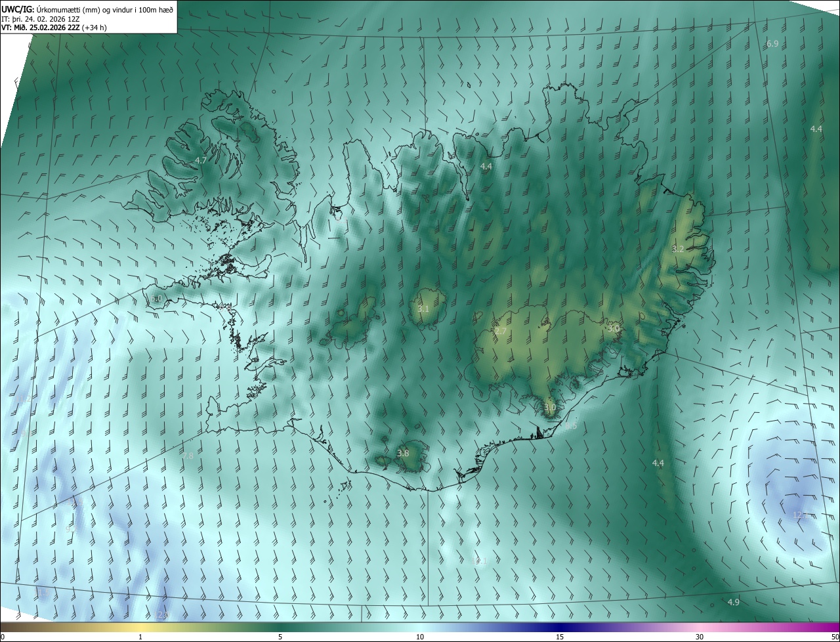Click the 50 tick on the colour scale

835,637
